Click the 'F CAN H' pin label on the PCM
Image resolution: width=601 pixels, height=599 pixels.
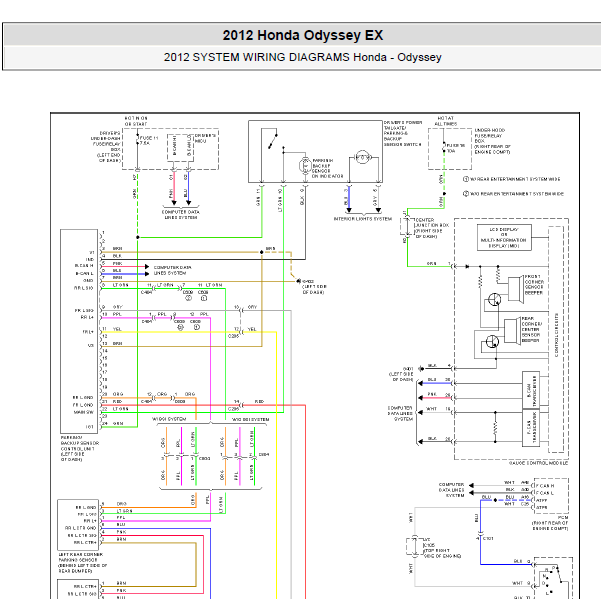545,486
